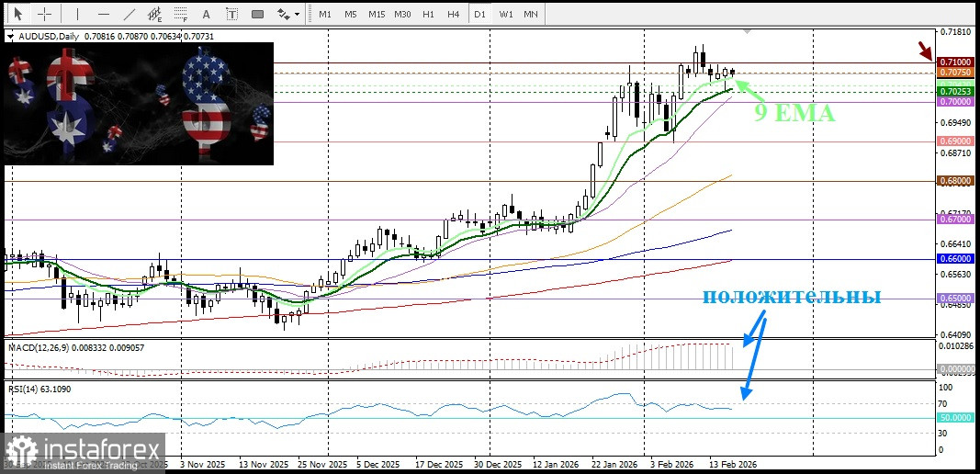Click the Arrows objects icon

point(284,14)
